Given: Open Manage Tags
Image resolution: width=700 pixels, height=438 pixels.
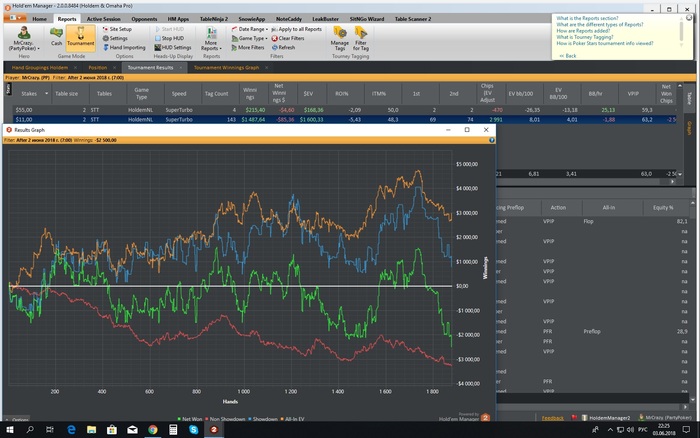Looking at the screenshot, I should (340, 38).
